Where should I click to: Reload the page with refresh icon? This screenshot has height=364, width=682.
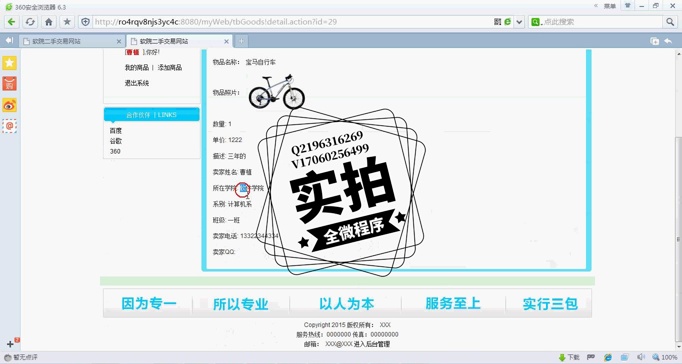30,22
